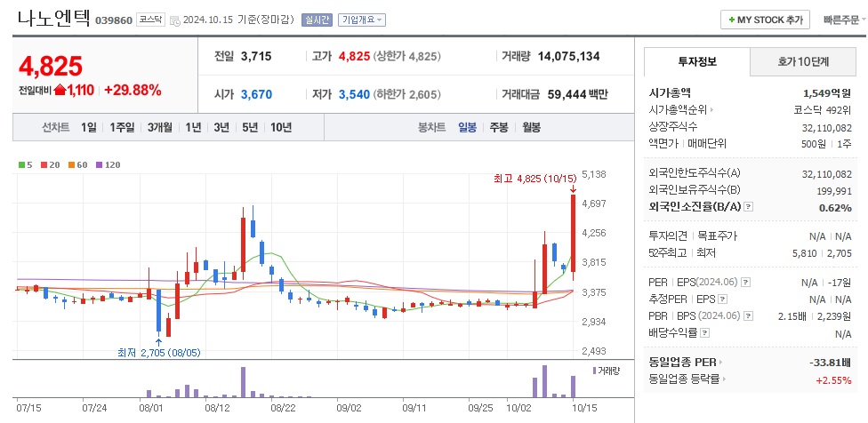The image size is (868, 423).
Task: Click the arrow icon after 시가총액순위
Action: coord(711,110)
